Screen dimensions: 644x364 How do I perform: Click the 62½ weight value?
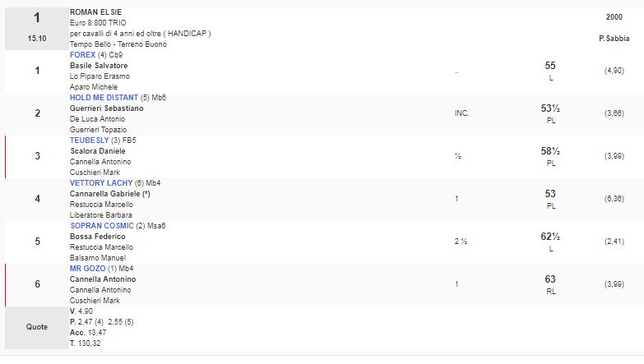550,236
